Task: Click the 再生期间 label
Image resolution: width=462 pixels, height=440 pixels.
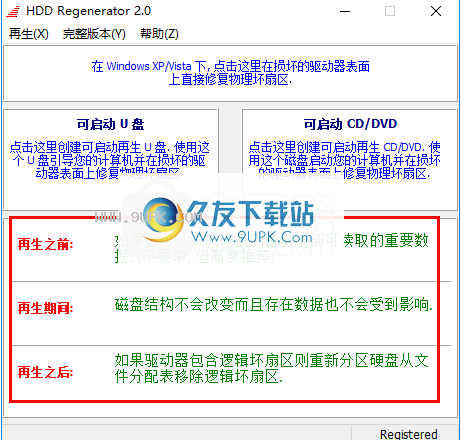Action: click(x=45, y=308)
